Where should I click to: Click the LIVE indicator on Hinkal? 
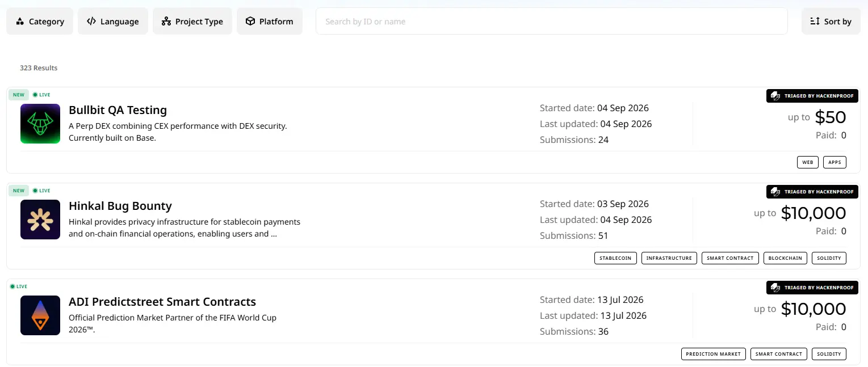pyautogui.click(x=41, y=191)
